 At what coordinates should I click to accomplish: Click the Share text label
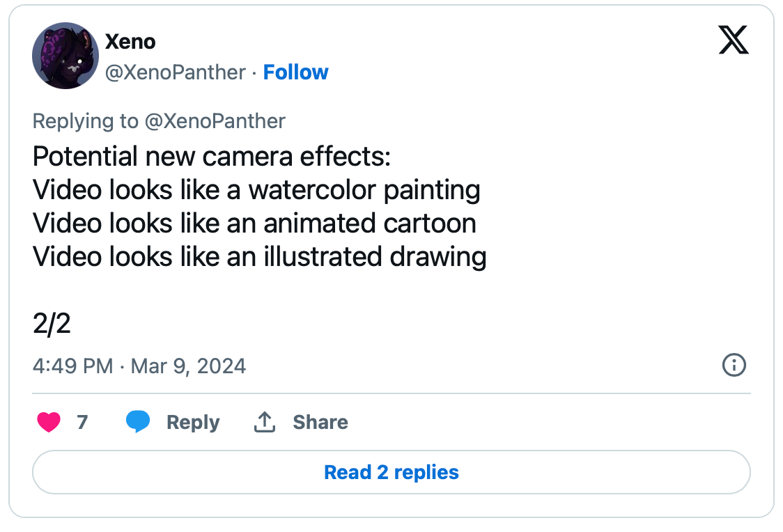pos(320,422)
